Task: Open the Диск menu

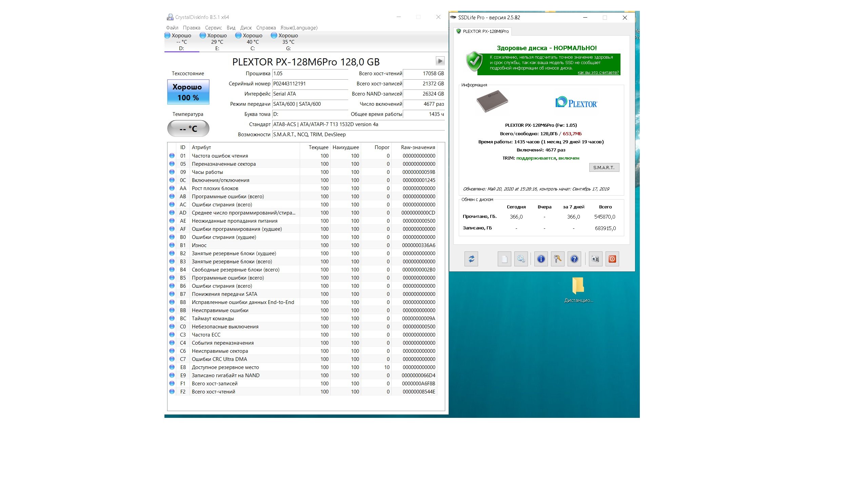Action: (x=246, y=28)
